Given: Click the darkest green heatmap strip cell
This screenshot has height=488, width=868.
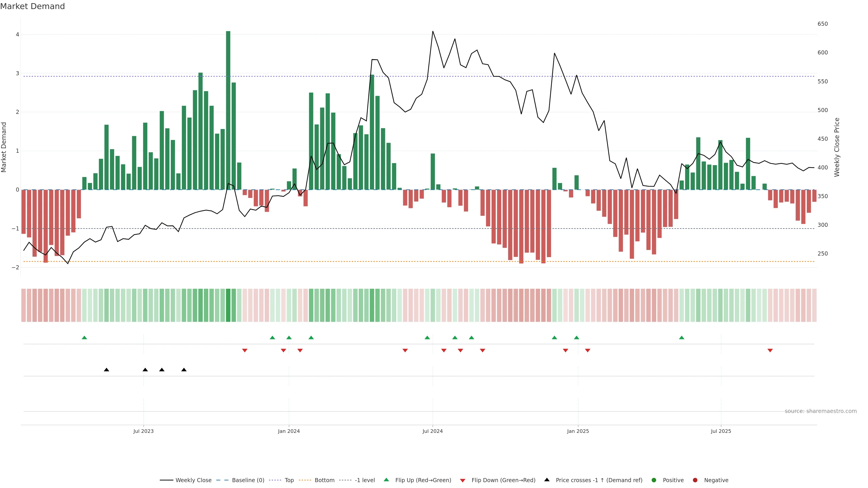Looking at the screenshot, I should [228, 305].
